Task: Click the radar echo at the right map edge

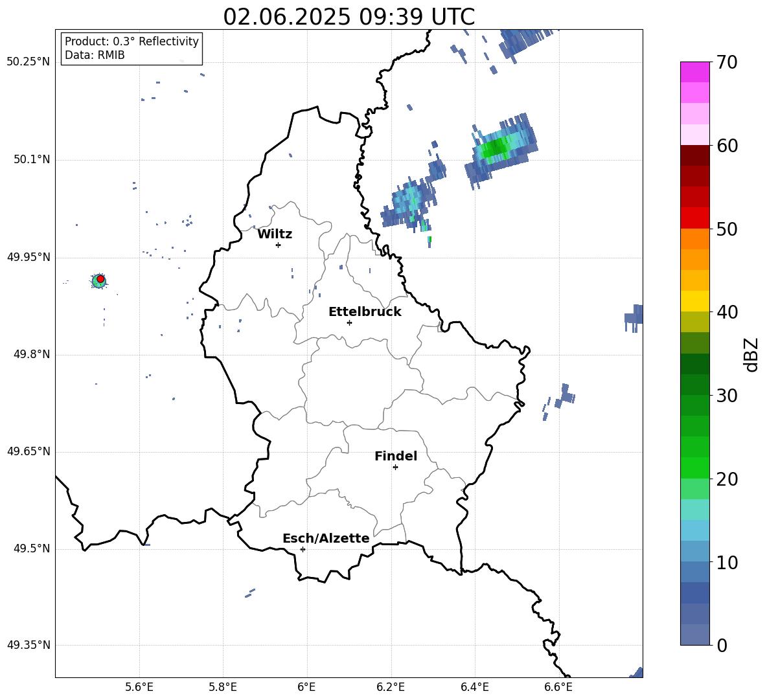Action: pos(634,318)
